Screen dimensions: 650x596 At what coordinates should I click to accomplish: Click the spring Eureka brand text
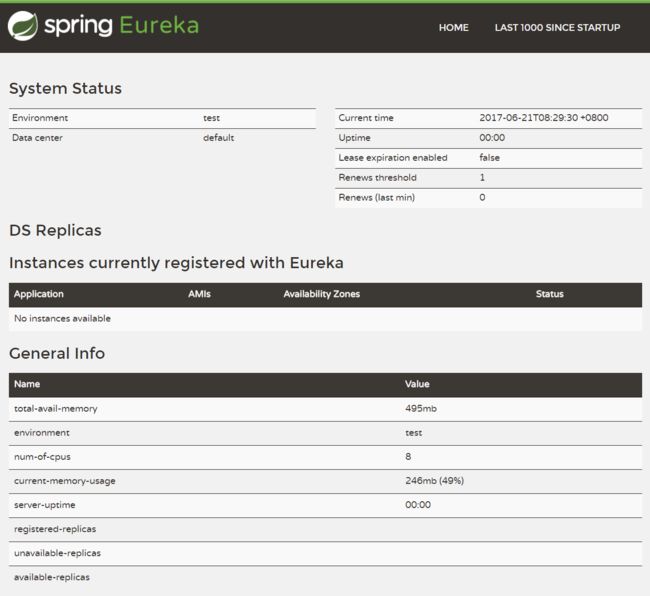click(121, 25)
